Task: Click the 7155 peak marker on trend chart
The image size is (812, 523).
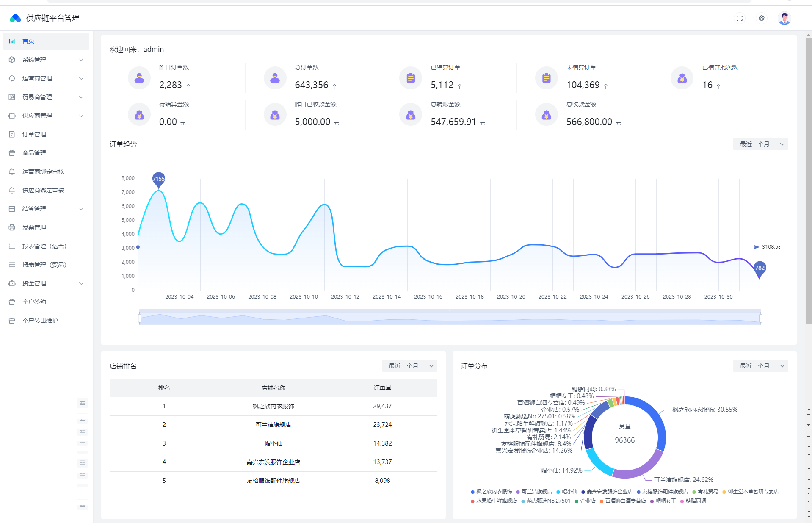Action: click(x=158, y=180)
